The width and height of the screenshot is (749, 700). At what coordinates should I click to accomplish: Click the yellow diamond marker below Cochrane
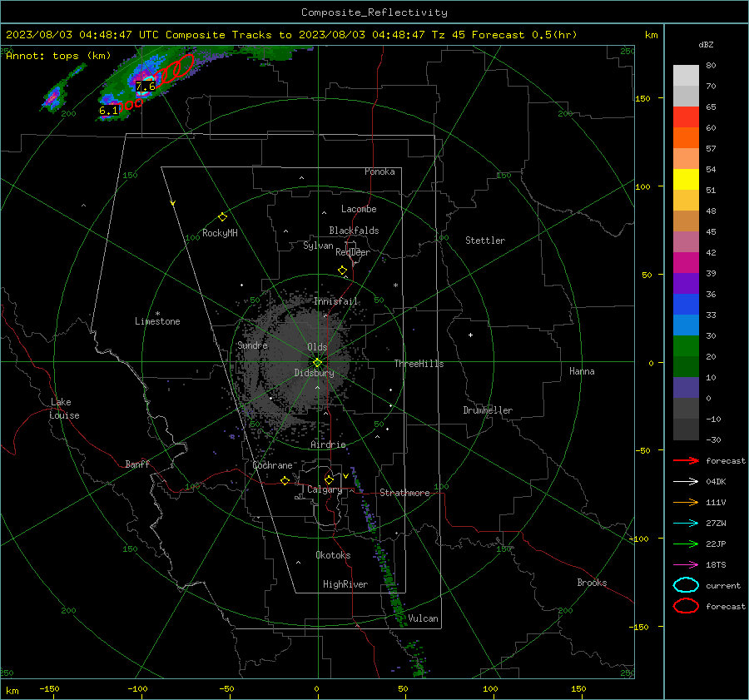285,480
